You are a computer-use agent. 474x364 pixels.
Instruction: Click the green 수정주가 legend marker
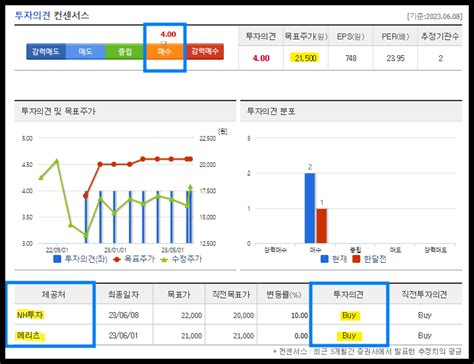(x=164, y=259)
